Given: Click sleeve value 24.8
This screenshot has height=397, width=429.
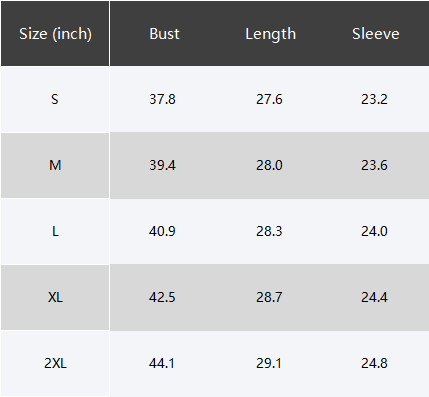Looking at the screenshot, I should tap(374, 363).
